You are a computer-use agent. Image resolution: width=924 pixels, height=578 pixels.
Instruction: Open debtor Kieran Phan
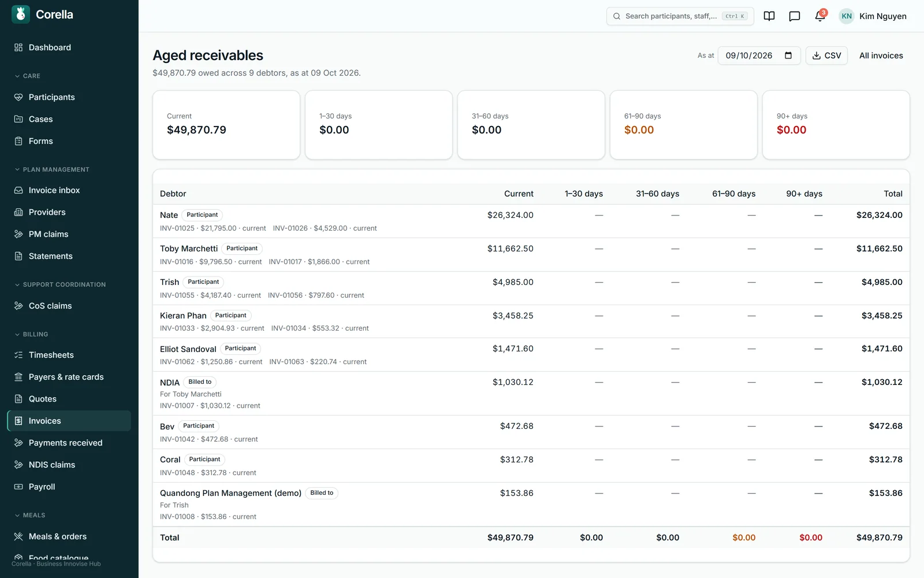tap(183, 316)
